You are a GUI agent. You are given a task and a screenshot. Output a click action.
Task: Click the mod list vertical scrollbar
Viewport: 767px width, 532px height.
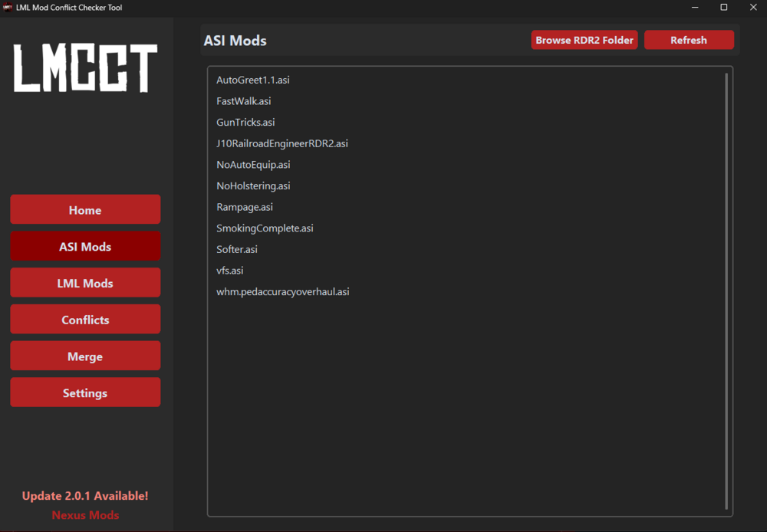point(726,291)
